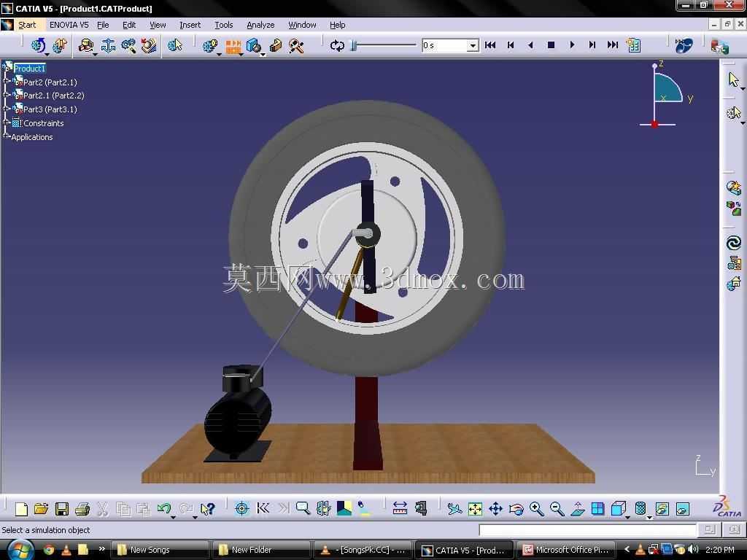
Task: Stop the simulation playback
Action: (551, 45)
